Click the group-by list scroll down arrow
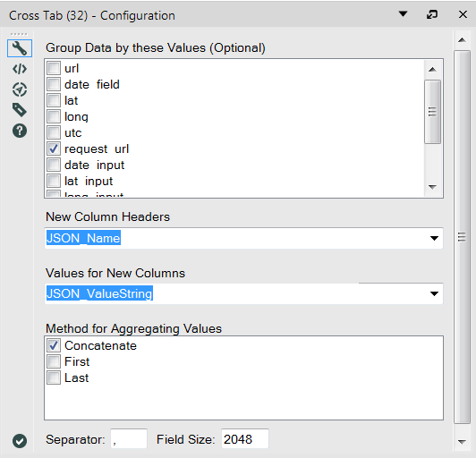Image resolution: width=476 pixels, height=458 pixels. (x=432, y=187)
